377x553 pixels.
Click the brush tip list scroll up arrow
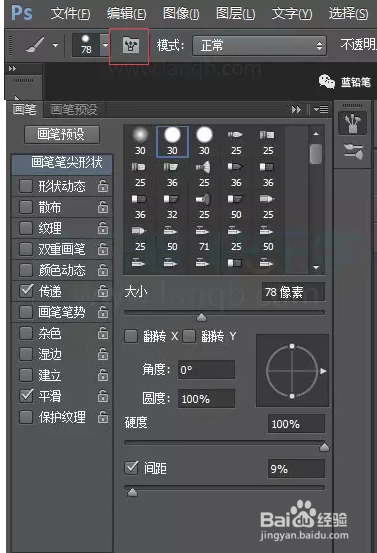click(x=316, y=134)
